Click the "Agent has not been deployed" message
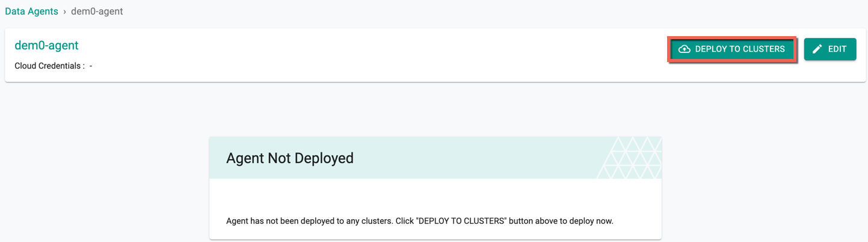The height and width of the screenshot is (242, 868). [420, 221]
